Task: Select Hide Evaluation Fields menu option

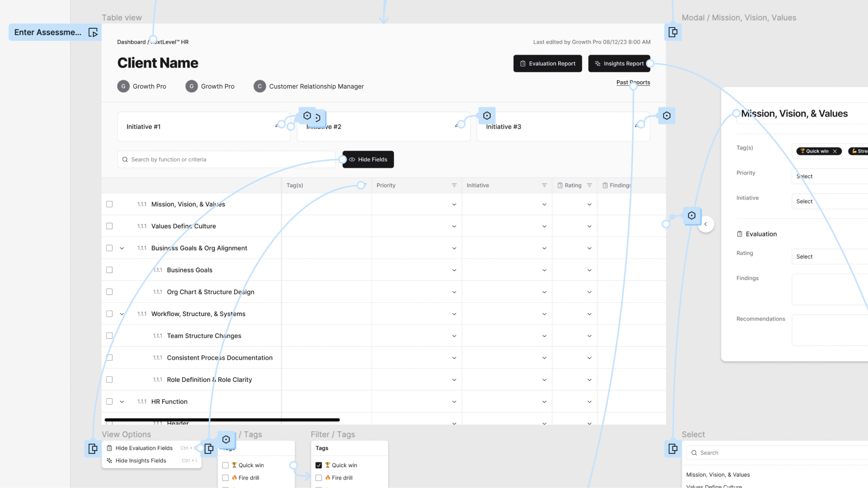Action: 144,448
